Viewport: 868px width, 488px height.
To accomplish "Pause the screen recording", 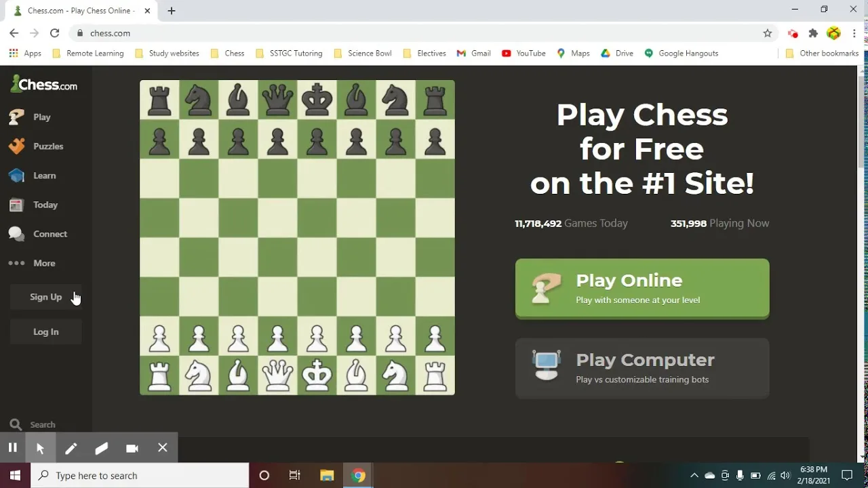I will [12, 447].
